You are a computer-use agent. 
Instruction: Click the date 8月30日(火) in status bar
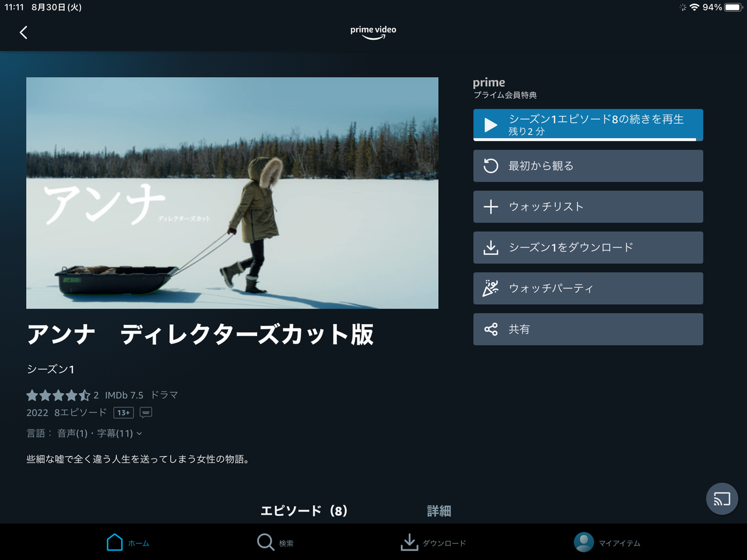pyautogui.click(x=57, y=7)
